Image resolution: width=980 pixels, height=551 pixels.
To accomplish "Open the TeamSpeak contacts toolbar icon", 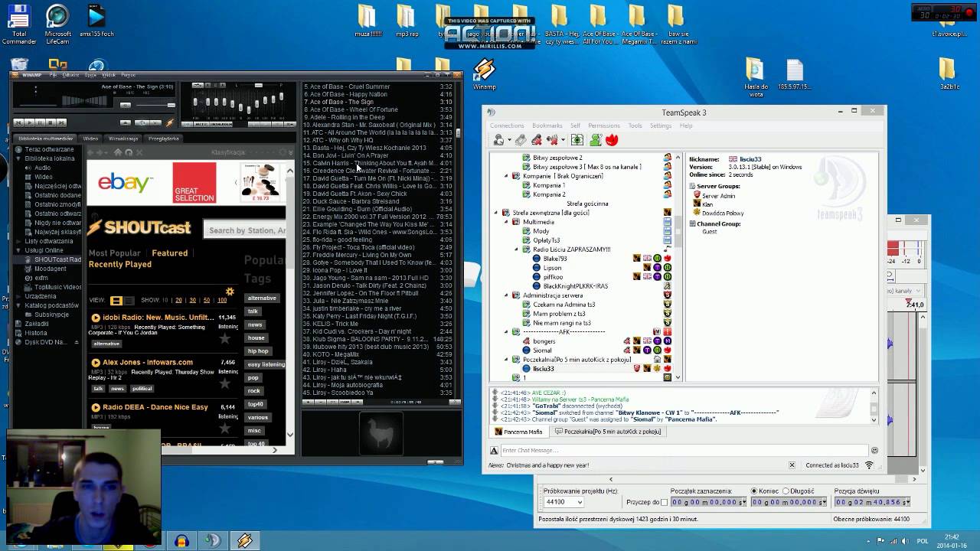I will [x=596, y=140].
